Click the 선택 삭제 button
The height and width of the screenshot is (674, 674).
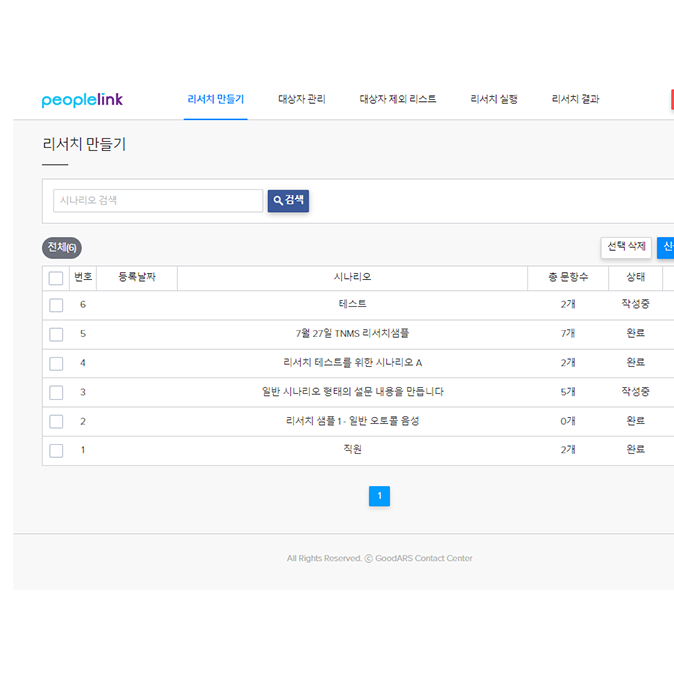point(626,247)
